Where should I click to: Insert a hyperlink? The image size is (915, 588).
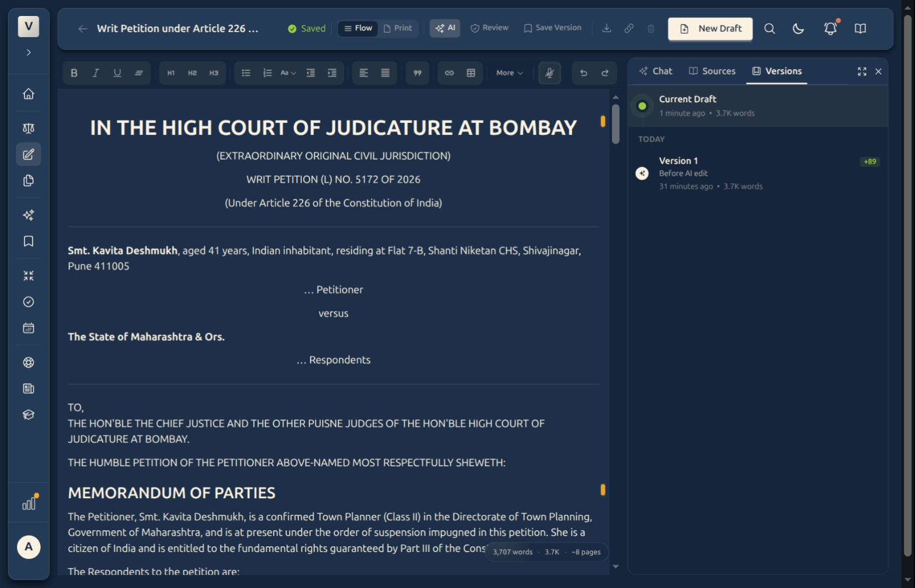coord(449,73)
